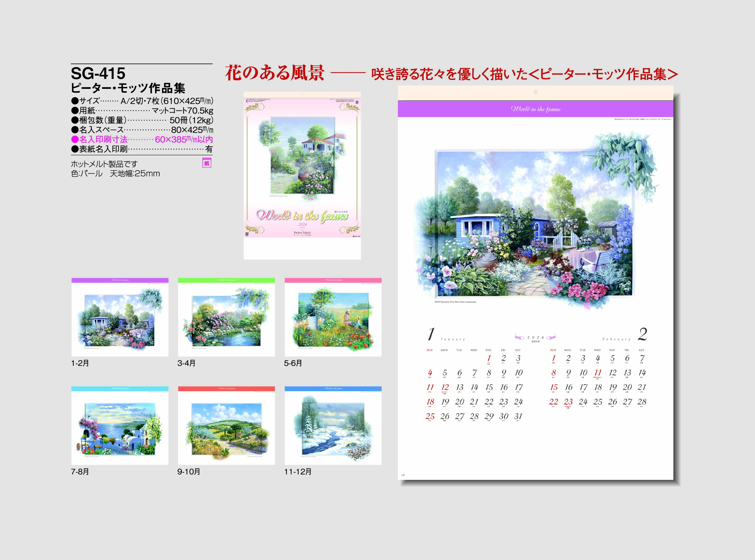Screen dimensions: 755x560
Task: Select February 23 holiday date
Action: [x=568, y=402]
